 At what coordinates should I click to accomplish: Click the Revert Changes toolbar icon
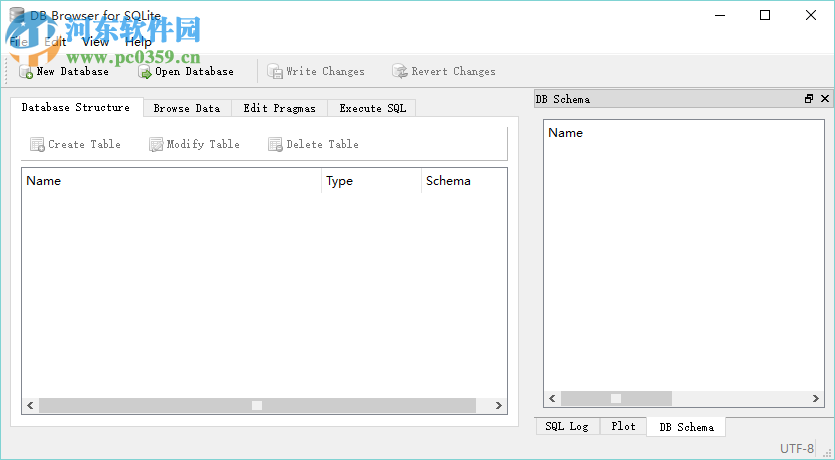coord(400,71)
